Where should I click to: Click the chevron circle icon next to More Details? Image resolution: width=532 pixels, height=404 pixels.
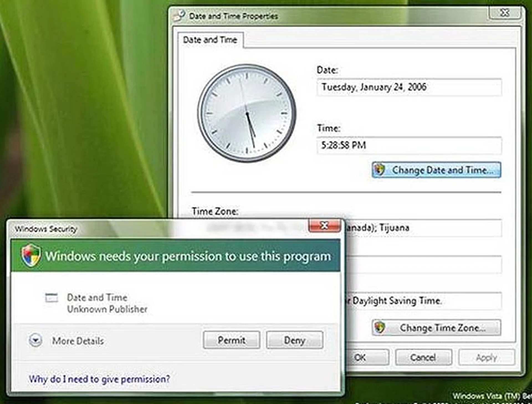(x=35, y=341)
